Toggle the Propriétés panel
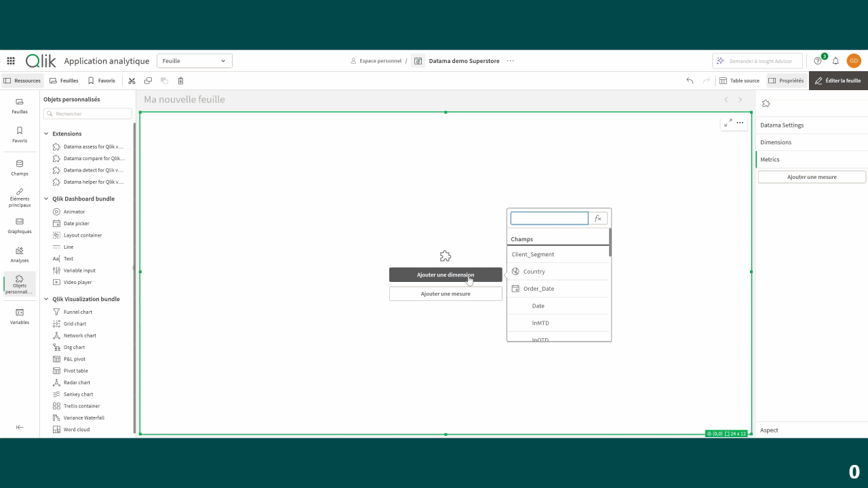 tap(785, 81)
